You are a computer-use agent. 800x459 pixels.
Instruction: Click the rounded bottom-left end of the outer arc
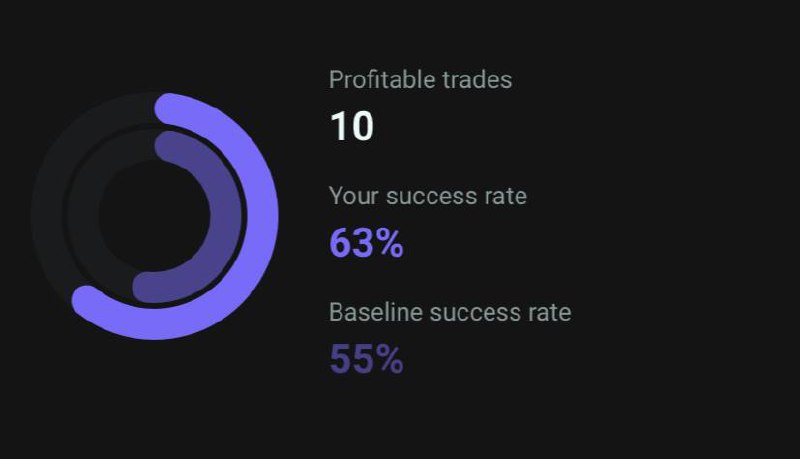coord(87,301)
